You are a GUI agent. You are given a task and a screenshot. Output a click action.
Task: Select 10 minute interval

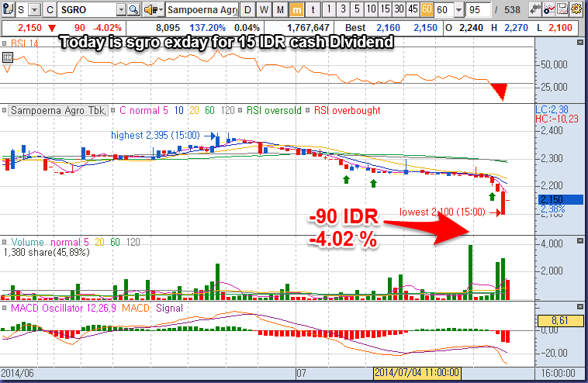[371, 9]
